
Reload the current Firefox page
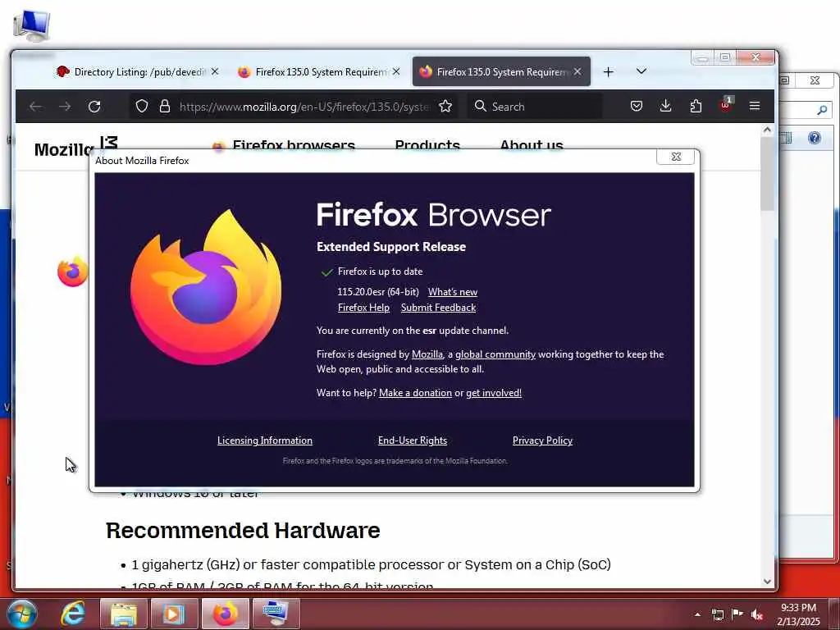coord(94,107)
